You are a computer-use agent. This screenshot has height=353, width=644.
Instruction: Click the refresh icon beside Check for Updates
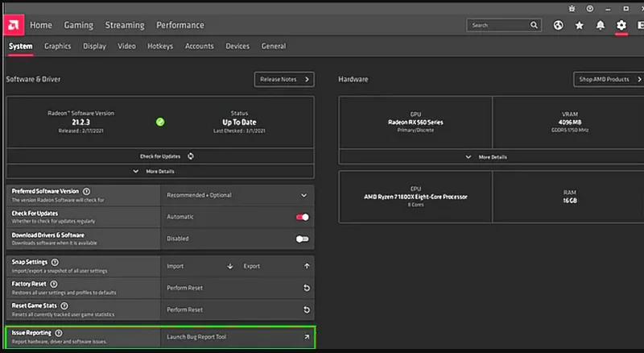click(191, 156)
